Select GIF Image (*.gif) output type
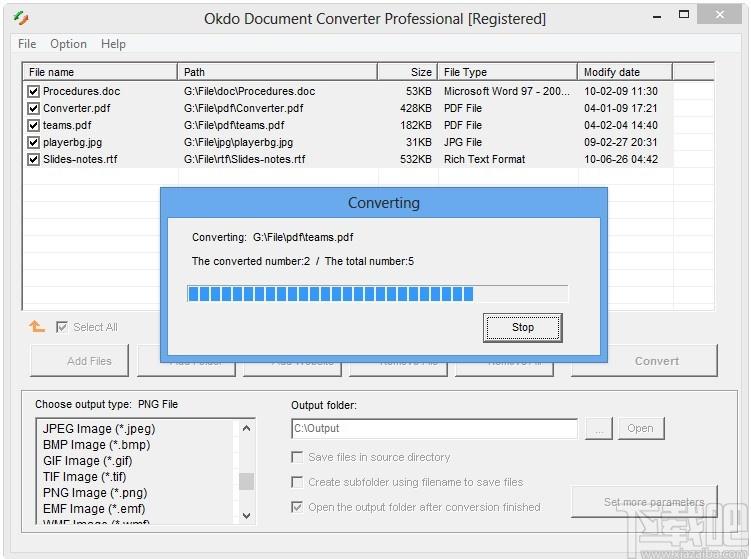The width and height of the screenshot is (751, 559). pos(88,461)
